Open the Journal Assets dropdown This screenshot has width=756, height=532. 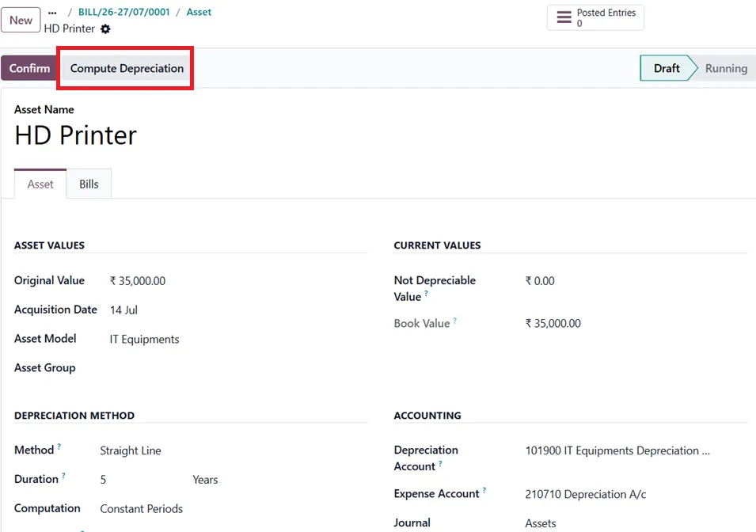coord(540,523)
